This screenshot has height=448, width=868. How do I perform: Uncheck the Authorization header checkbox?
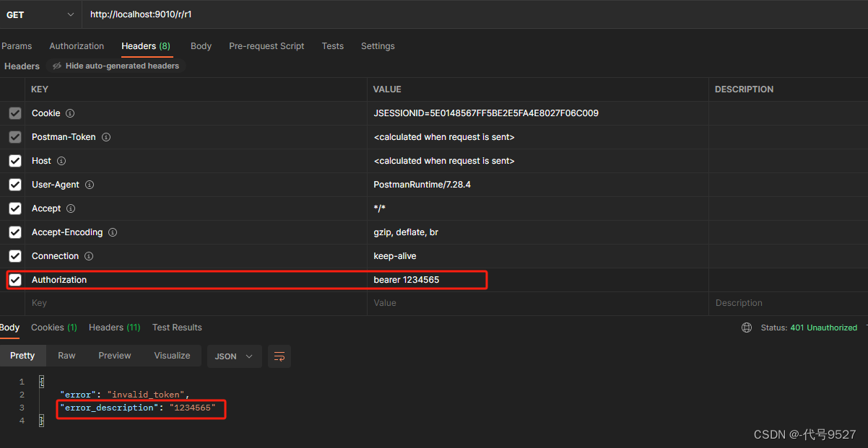tap(15, 280)
